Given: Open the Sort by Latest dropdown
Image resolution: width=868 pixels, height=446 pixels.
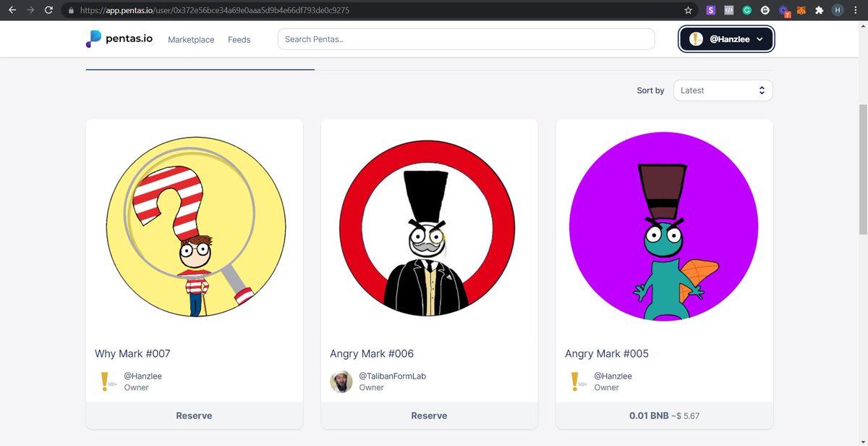Looking at the screenshot, I should coord(723,91).
